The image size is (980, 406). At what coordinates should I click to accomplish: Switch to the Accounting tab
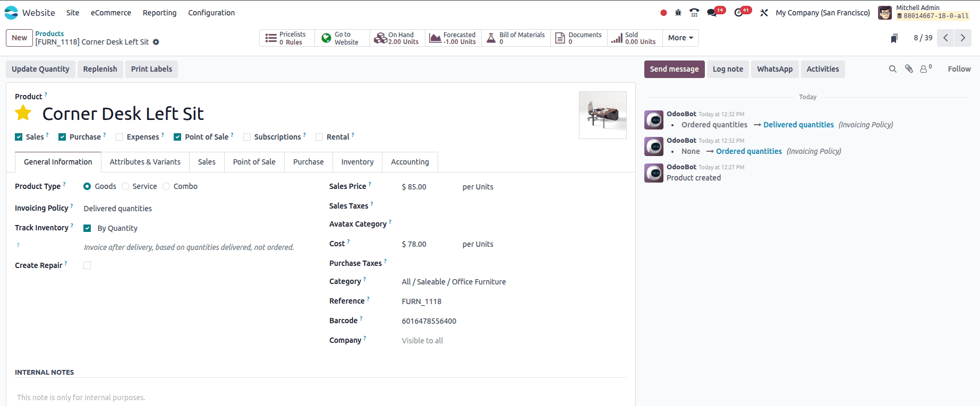pos(410,162)
